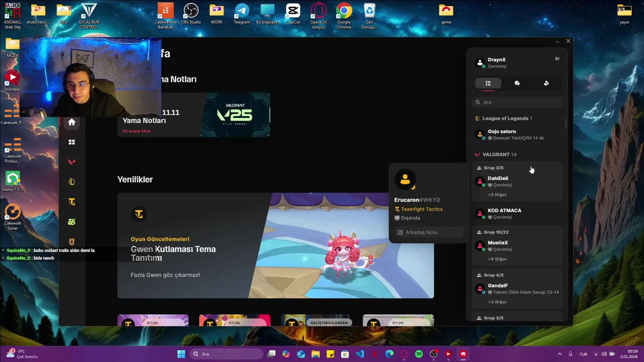The width and height of the screenshot is (644, 362).
Task: Open the all games grid icon in sidebar
Action: pyautogui.click(x=71, y=142)
